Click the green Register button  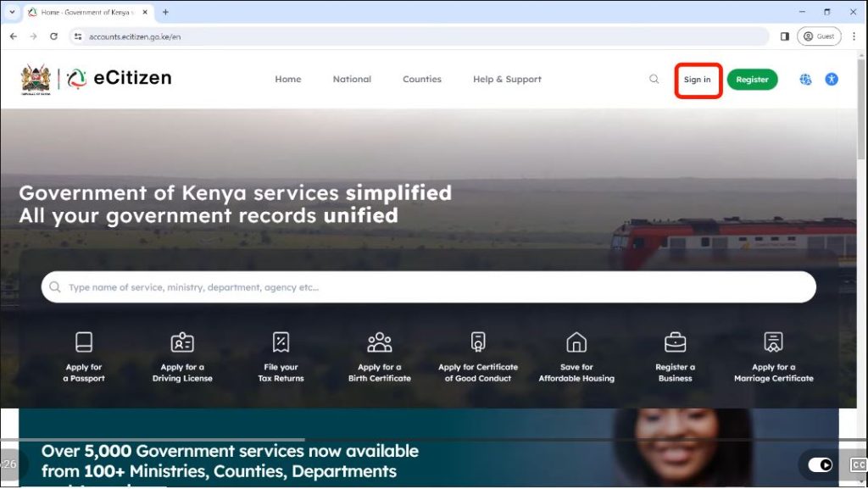tap(752, 79)
